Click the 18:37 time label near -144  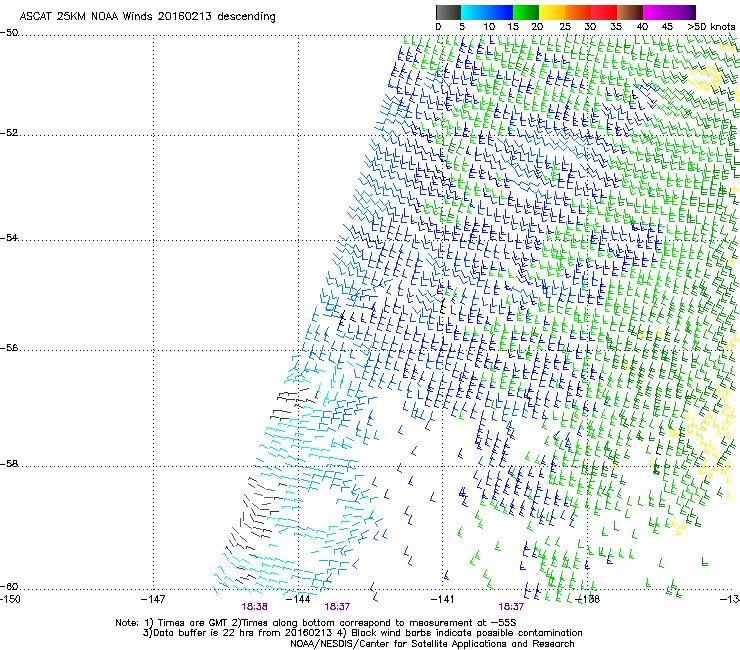coord(337,607)
